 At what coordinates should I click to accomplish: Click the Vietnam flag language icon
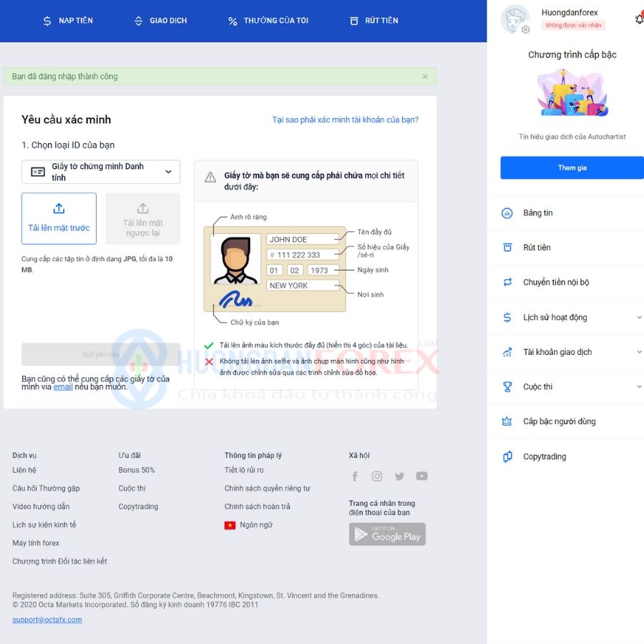click(x=230, y=525)
